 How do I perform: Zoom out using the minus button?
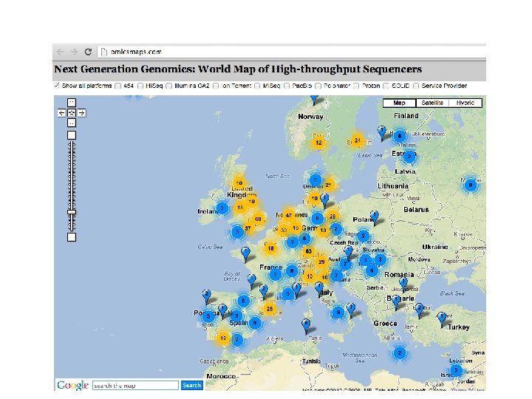tap(72, 237)
